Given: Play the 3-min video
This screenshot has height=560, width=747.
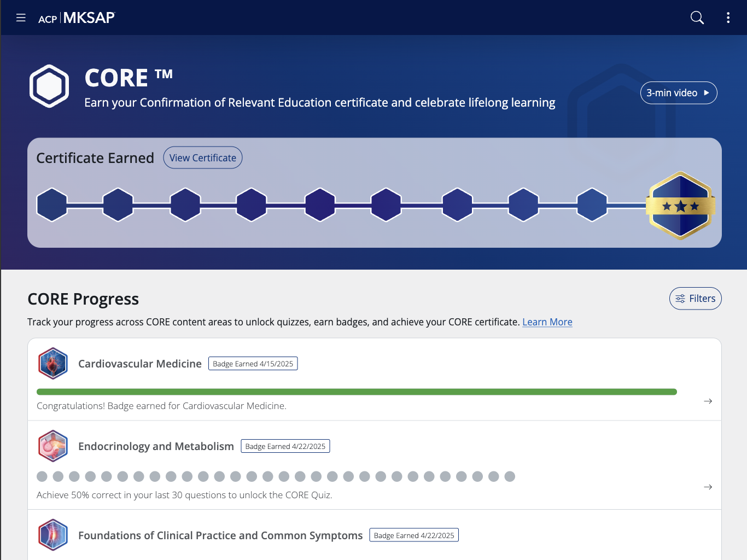Looking at the screenshot, I should (678, 92).
